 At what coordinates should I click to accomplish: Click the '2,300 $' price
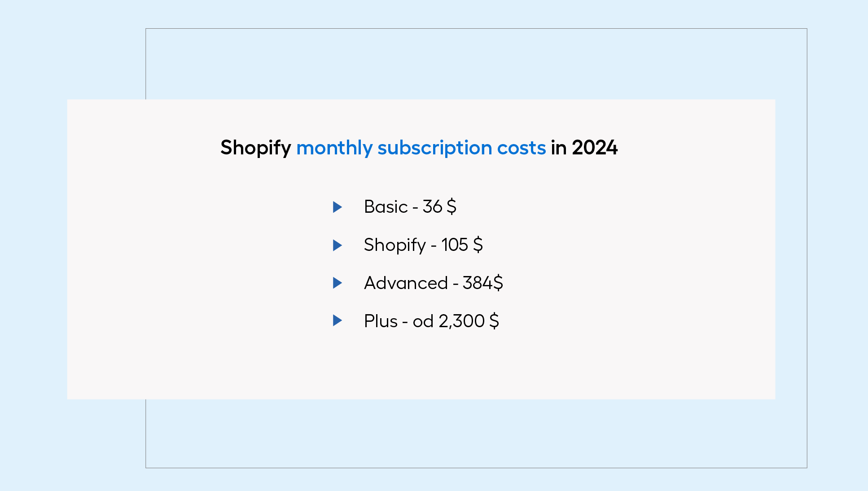pos(469,321)
